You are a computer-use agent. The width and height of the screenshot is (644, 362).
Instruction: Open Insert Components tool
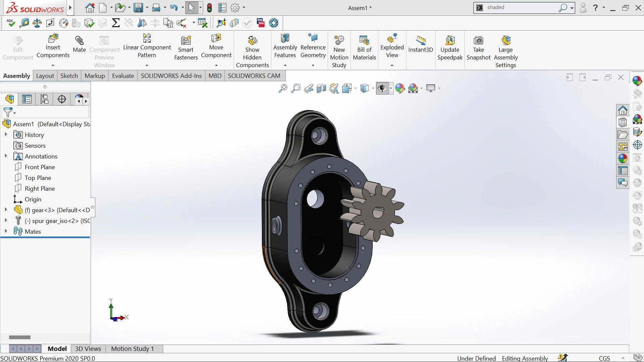point(53,47)
